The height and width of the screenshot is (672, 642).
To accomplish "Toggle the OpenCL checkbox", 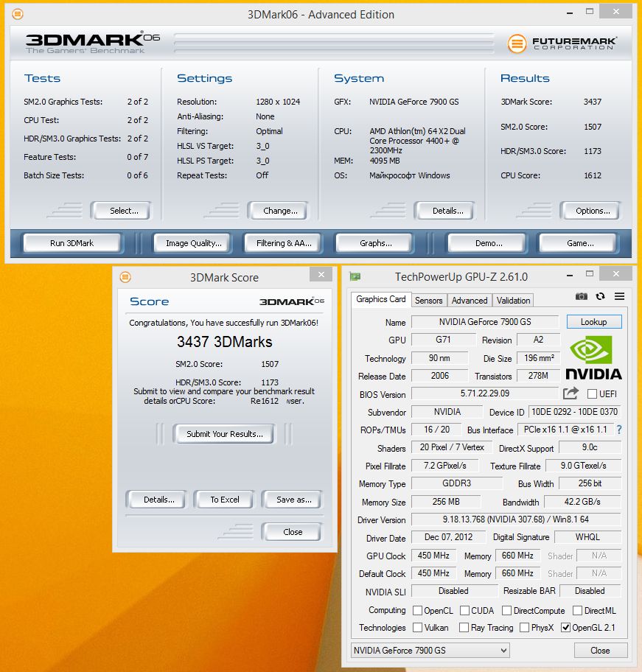I will click(417, 610).
